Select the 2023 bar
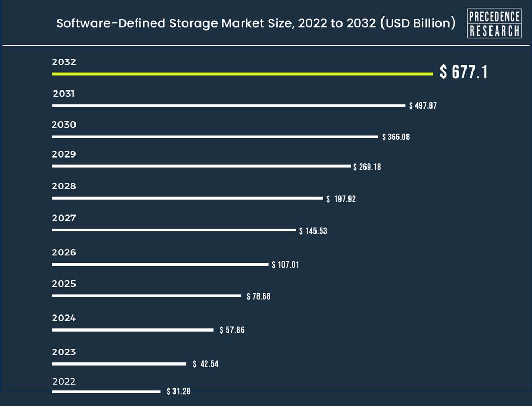The height and width of the screenshot is (406, 532). tap(119, 364)
